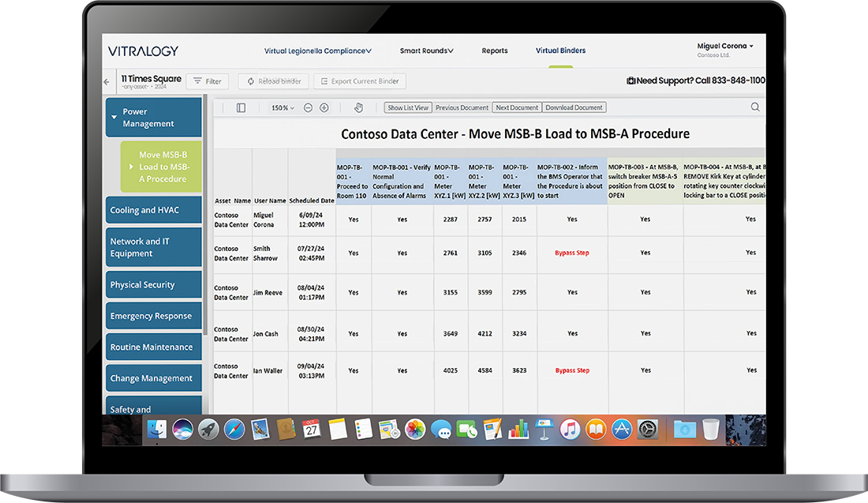Click Download Document button
Viewport: 868px width, 503px height.
click(574, 107)
